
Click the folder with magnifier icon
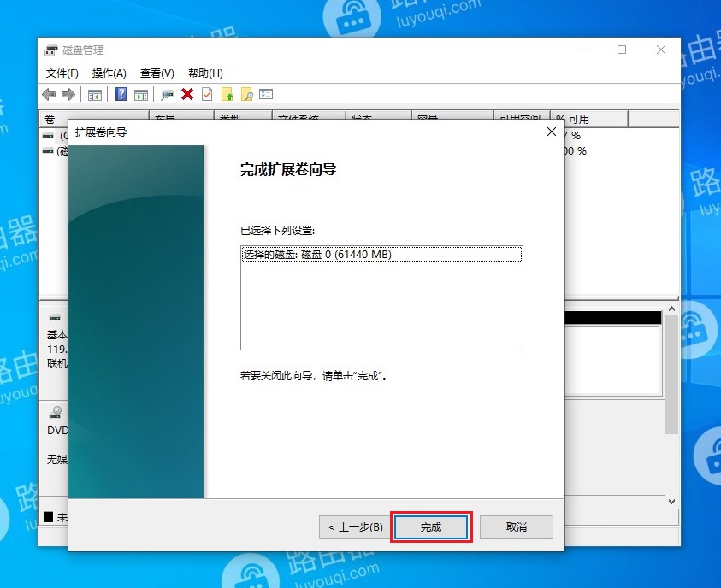[x=247, y=94]
